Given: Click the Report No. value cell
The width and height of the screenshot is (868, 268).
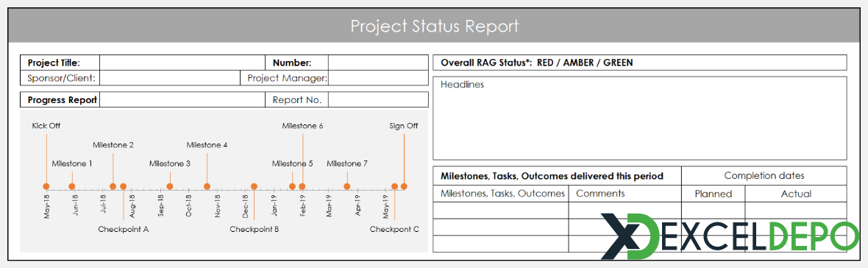Looking at the screenshot, I should (x=378, y=100).
